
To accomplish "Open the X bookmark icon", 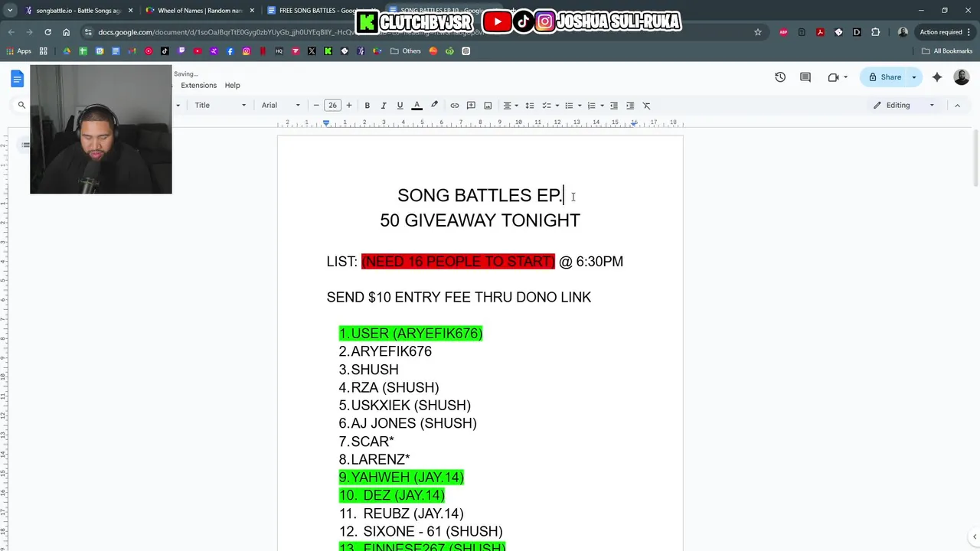I will 312,51.
